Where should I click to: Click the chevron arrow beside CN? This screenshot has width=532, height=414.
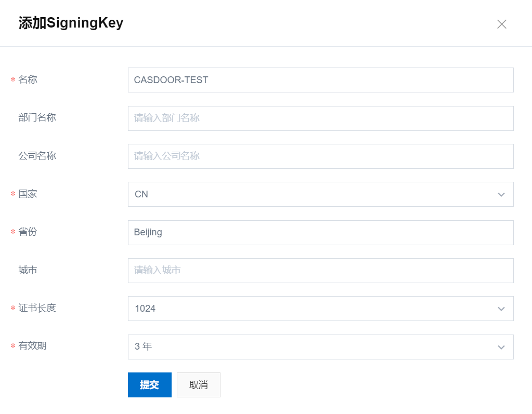pyautogui.click(x=501, y=194)
